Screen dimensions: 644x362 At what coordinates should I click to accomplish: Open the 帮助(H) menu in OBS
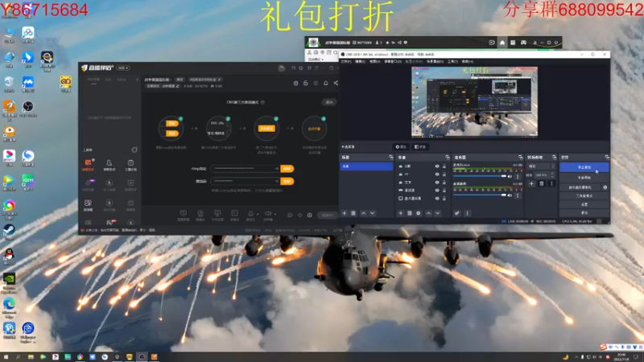pos(468,62)
